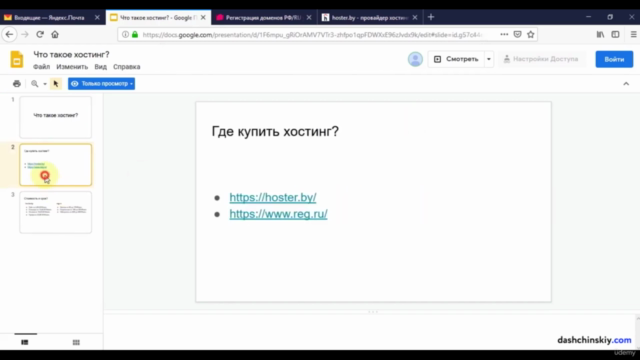Expand the presentation options dropdown arrow
The image size is (640, 360).
[489, 59]
